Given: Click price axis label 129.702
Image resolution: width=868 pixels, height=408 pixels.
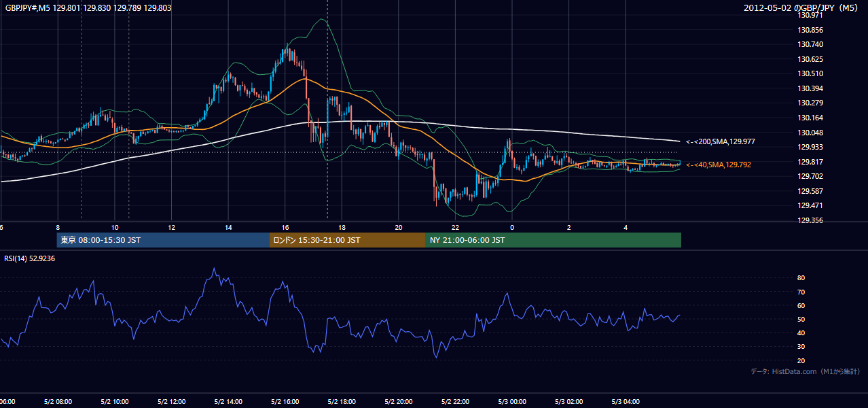Looking at the screenshot, I should pyautogui.click(x=811, y=176).
